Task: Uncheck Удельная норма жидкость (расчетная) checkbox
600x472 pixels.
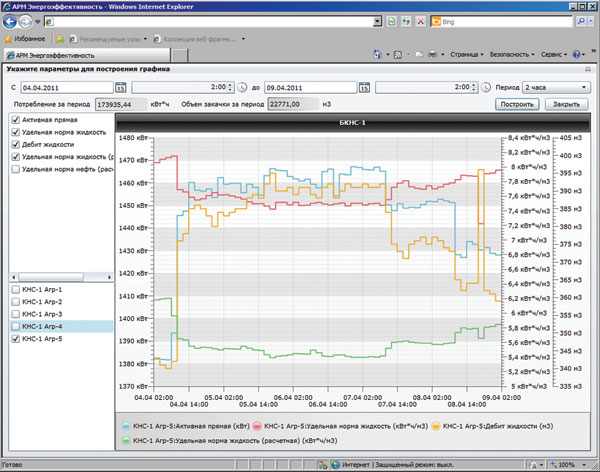Action: tap(15, 157)
